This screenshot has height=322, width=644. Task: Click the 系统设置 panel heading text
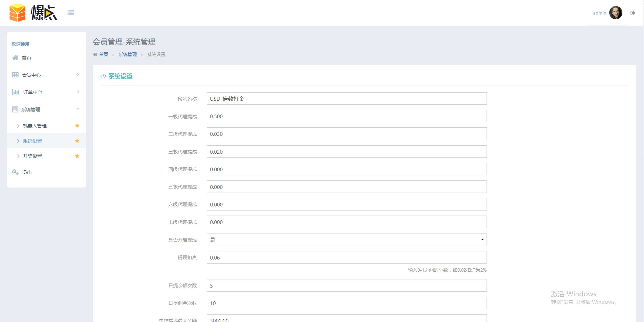pos(120,76)
